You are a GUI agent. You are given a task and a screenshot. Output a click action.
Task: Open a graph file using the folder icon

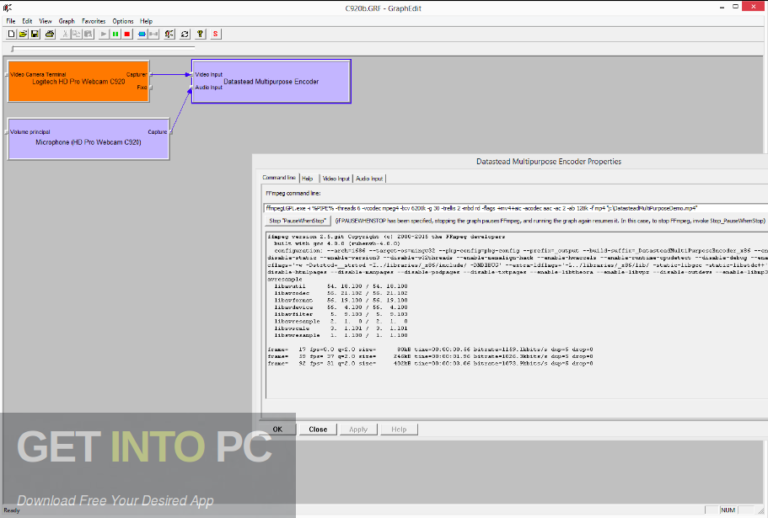[x=23, y=34]
